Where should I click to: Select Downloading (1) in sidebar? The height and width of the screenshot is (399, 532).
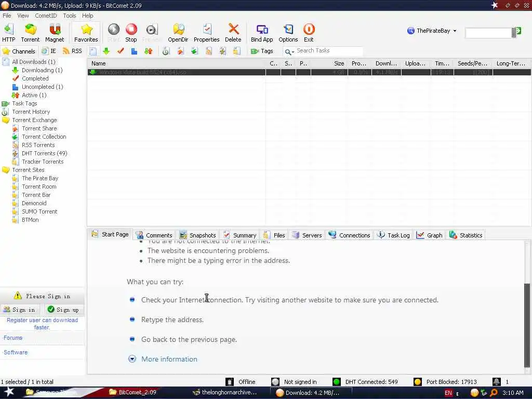(x=42, y=70)
